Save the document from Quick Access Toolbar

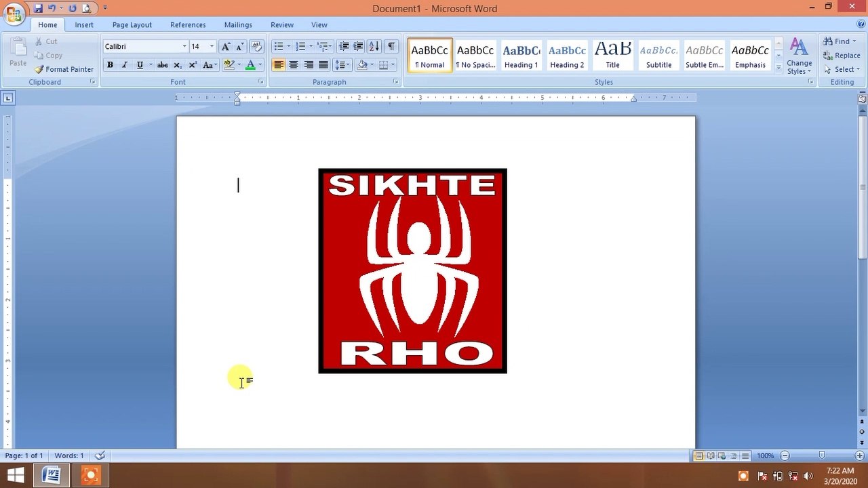pyautogui.click(x=38, y=8)
